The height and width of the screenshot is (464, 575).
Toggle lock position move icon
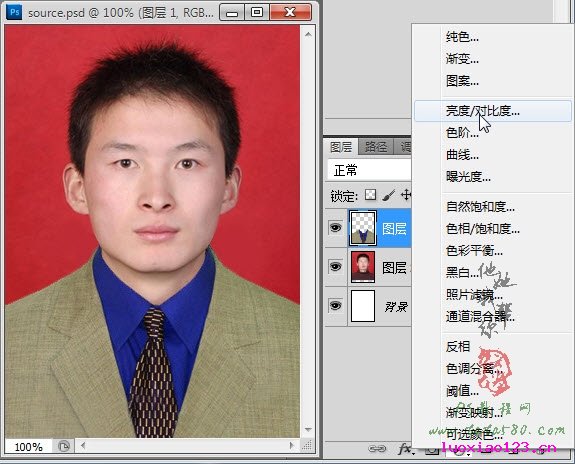(x=406, y=195)
